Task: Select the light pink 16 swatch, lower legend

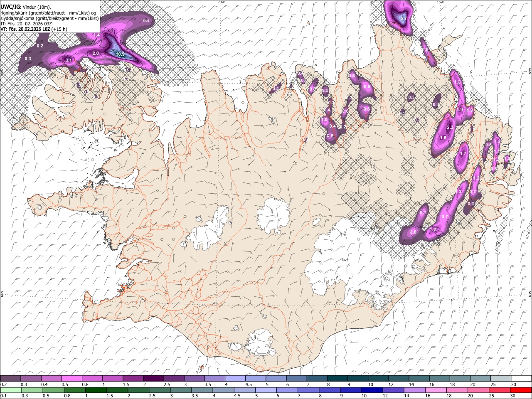Action: (x=436, y=390)
